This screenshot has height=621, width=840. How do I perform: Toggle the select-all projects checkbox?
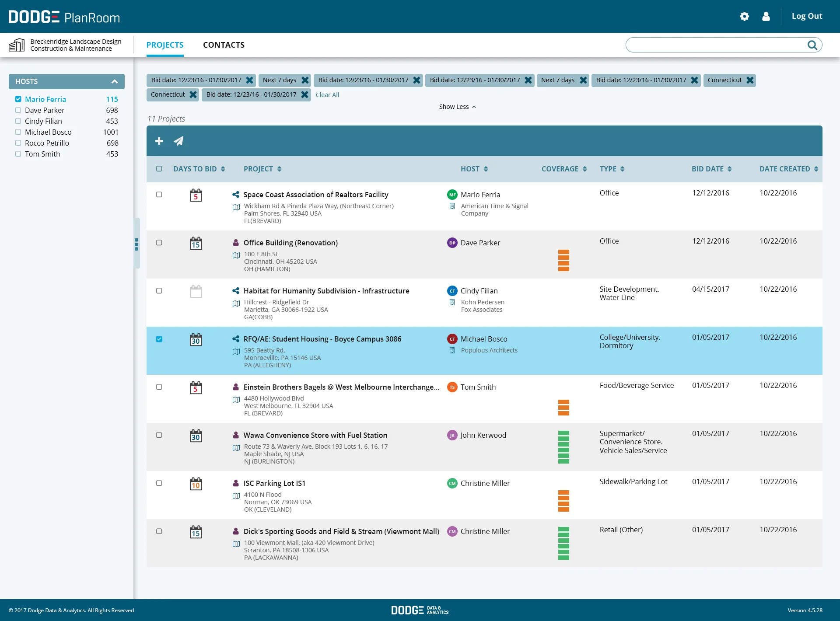(x=159, y=169)
